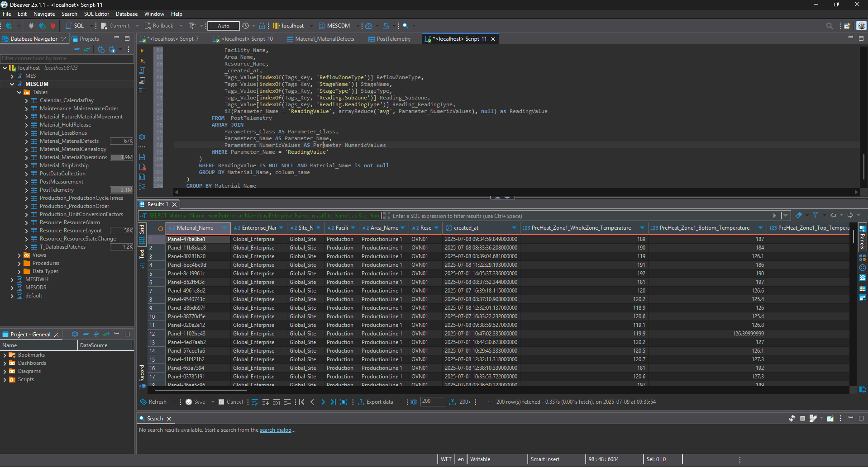Click the Commit button

click(x=115, y=26)
